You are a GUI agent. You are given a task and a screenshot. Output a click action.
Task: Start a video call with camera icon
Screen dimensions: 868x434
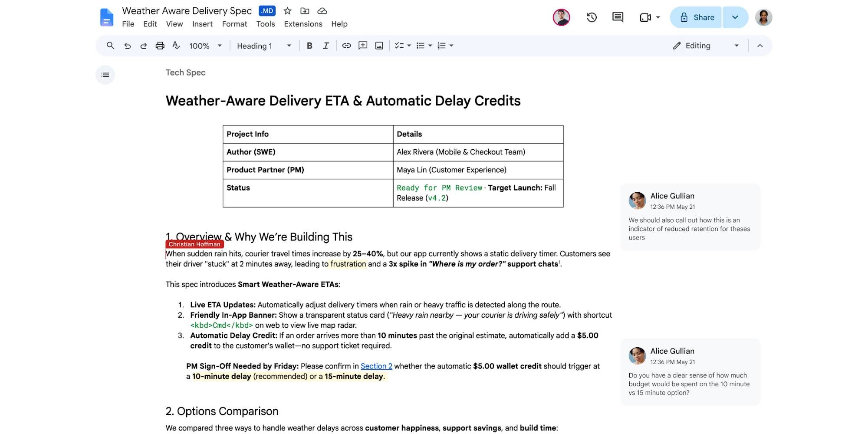(645, 17)
